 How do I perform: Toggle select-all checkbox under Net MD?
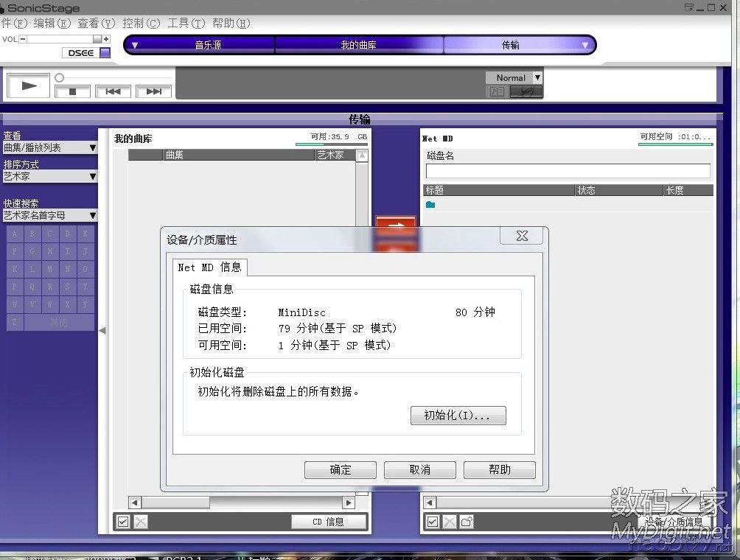tap(433, 522)
